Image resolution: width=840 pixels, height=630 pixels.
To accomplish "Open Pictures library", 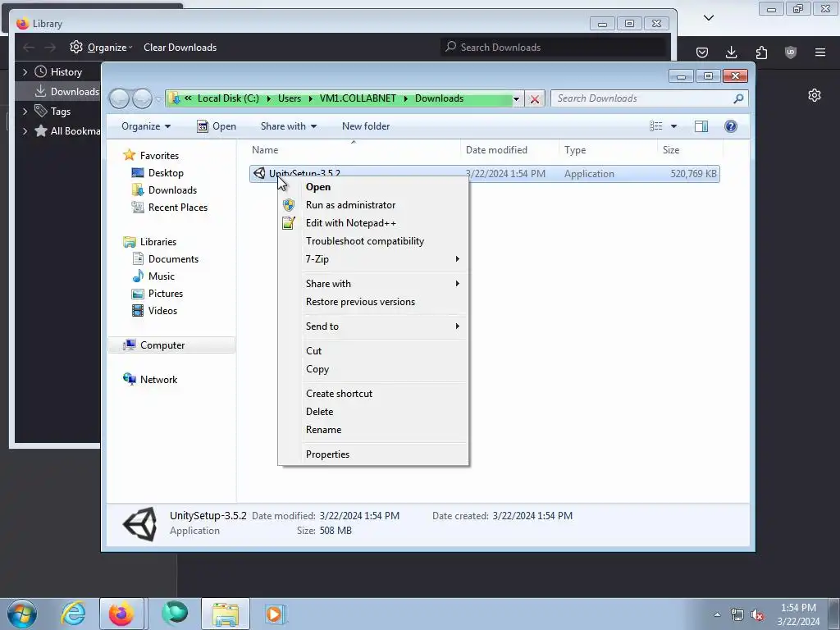I will (x=166, y=294).
